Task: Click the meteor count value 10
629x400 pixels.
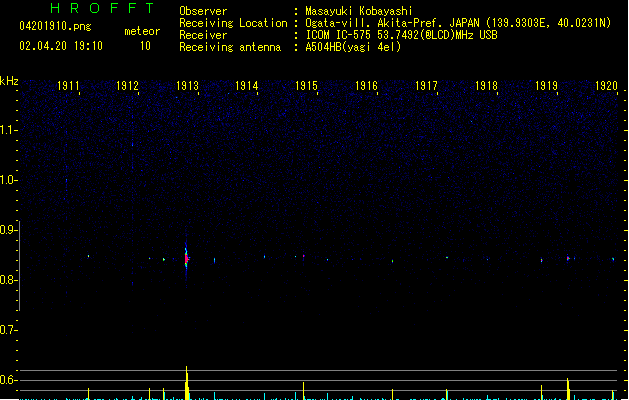Action: tap(145, 46)
